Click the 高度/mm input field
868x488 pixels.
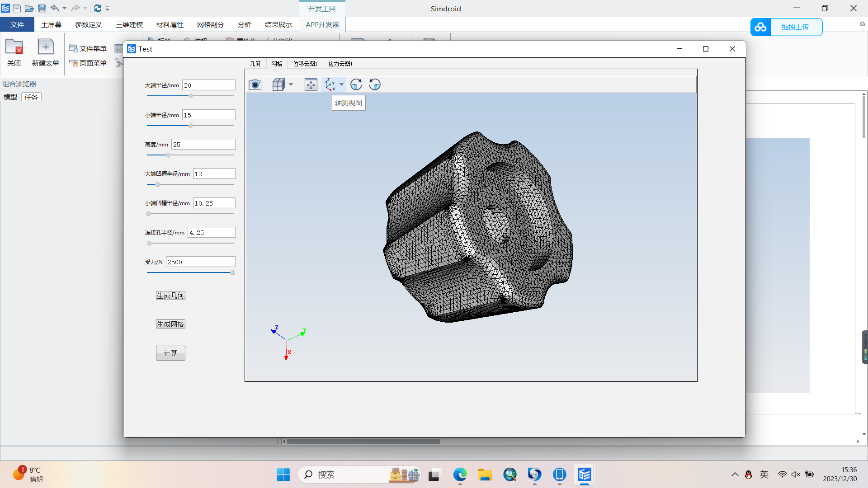pyautogui.click(x=203, y=144)
